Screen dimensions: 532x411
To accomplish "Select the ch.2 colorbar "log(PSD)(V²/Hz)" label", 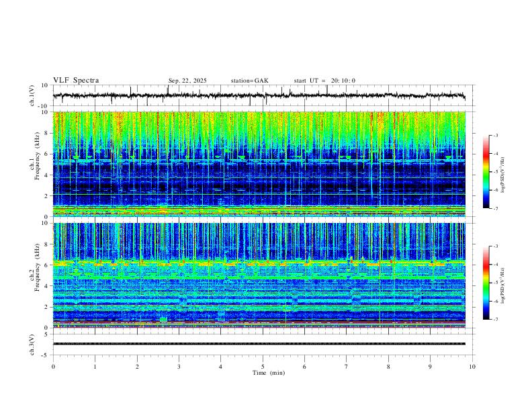I will [502, 285].
